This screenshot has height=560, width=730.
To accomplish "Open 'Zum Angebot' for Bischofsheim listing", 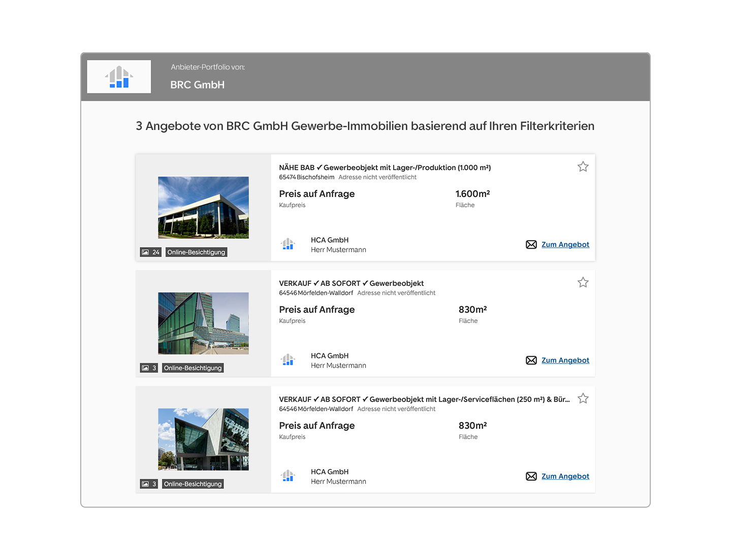I will 565,245.
